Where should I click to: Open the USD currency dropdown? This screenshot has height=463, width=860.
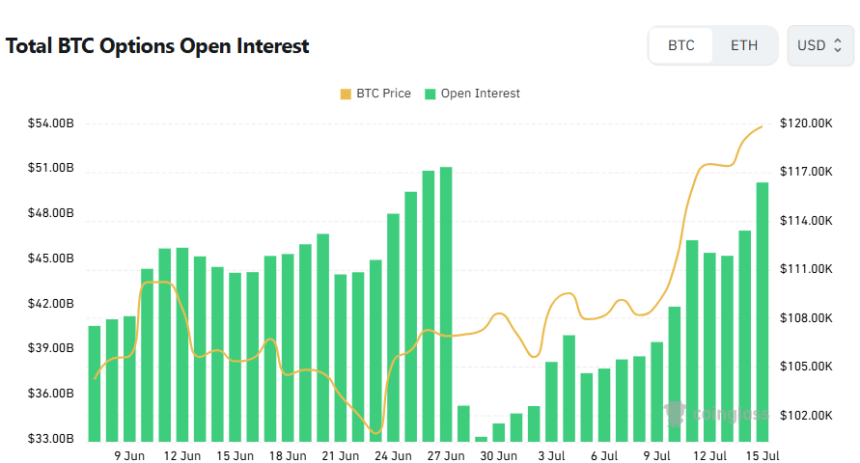click(x=820, y=46)
